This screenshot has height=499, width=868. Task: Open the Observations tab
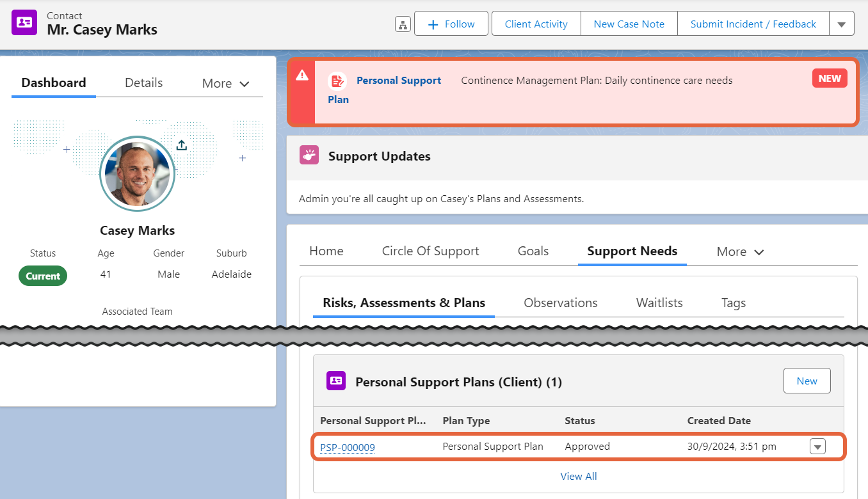click(x=560, y=302)
